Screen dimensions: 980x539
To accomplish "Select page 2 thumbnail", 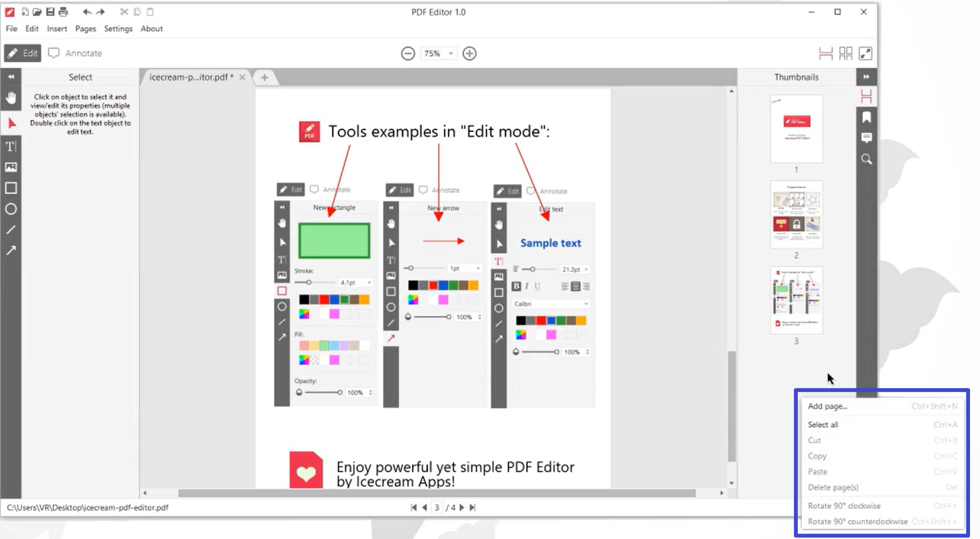I will (x=796, y=214).
